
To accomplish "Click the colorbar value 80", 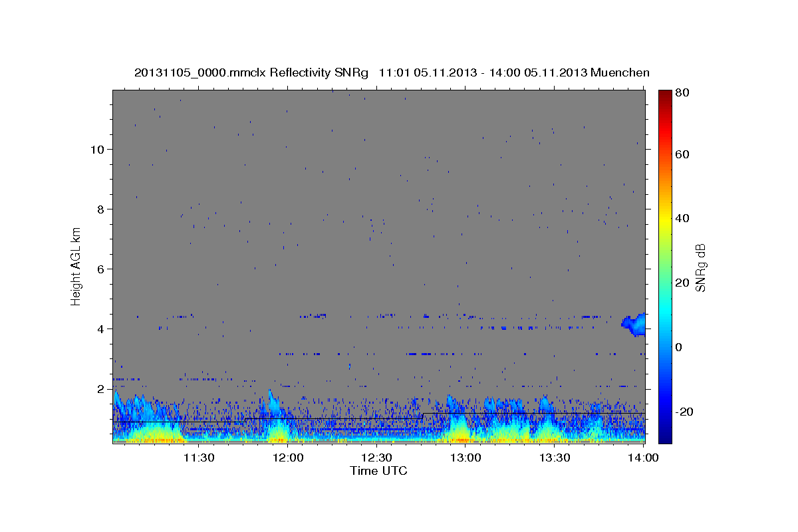I will point(682,93).
